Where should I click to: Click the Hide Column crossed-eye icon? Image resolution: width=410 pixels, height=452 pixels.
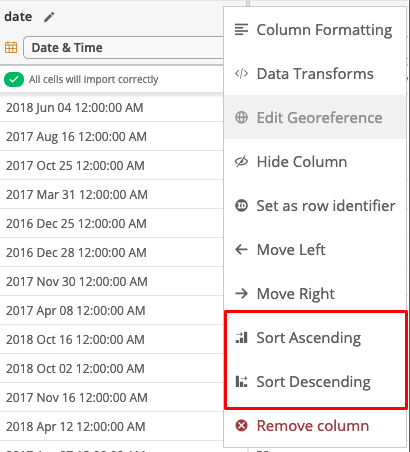point(241,162)
